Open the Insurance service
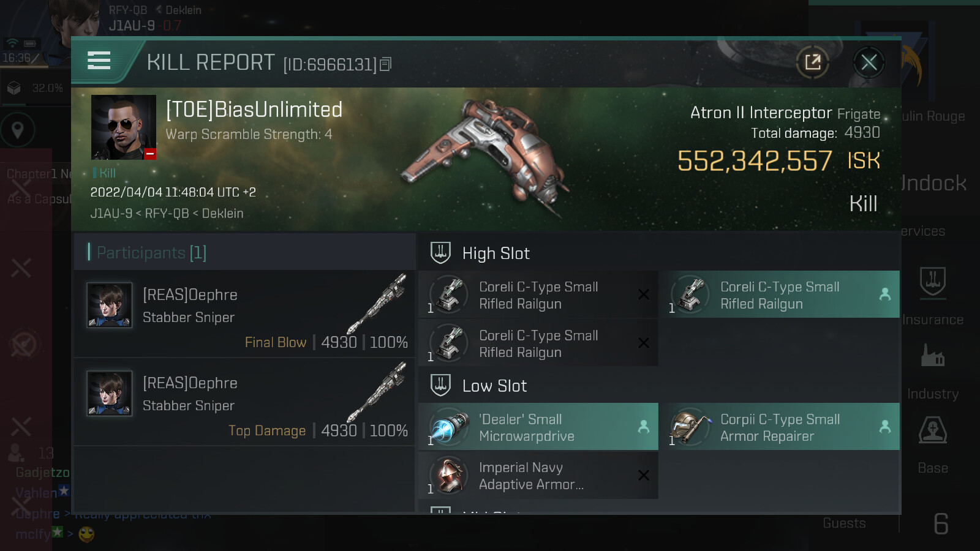 point(933,293)
